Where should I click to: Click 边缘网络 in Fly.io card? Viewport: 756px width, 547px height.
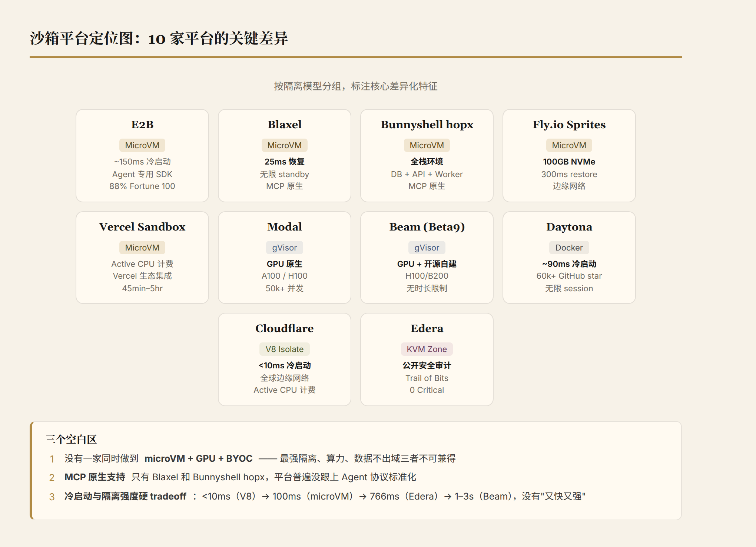click(569, 186)
